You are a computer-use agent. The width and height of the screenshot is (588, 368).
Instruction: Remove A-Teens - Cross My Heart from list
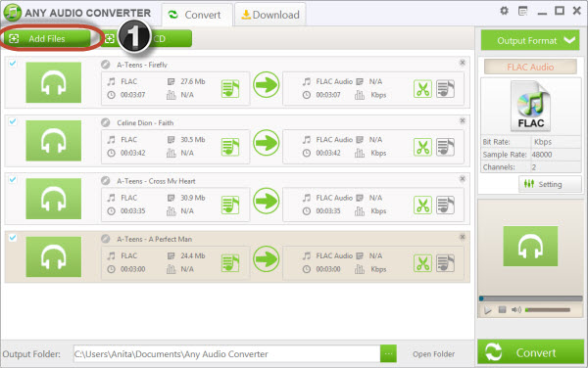tap(463, 178)
